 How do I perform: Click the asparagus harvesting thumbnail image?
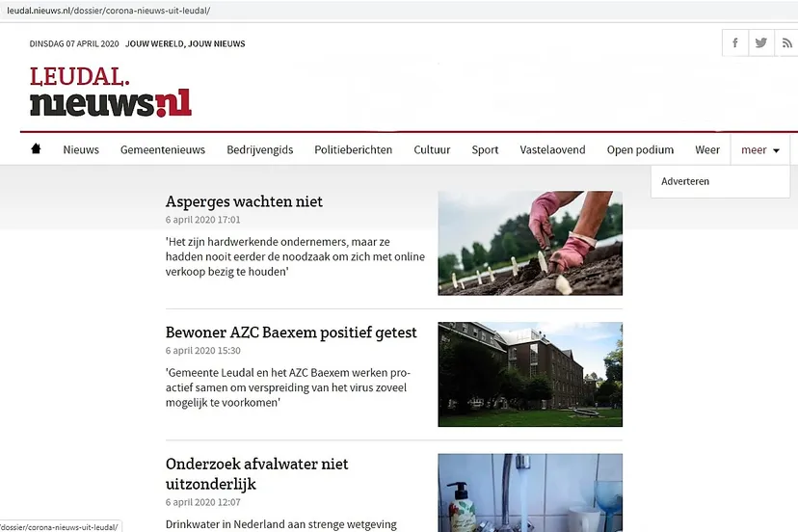point(530,243)
